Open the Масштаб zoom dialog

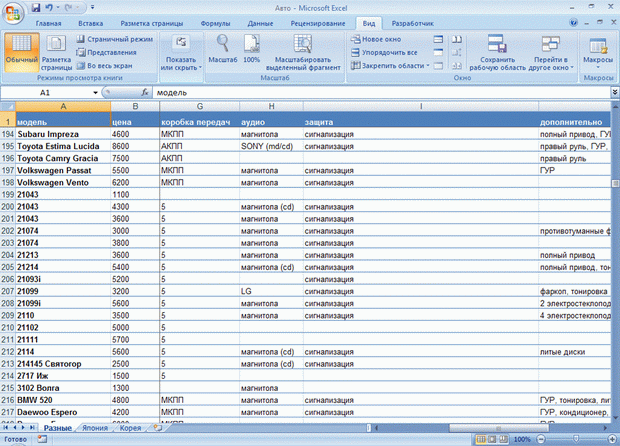[223, 49]
